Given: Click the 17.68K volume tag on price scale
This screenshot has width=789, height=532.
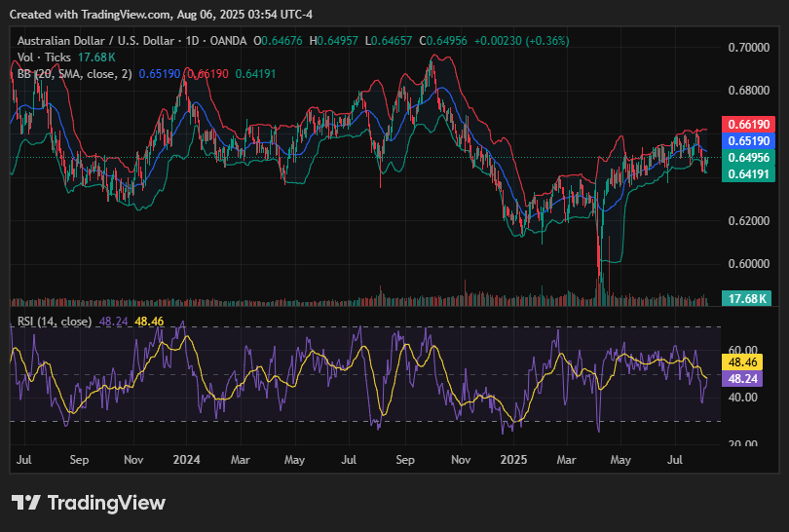Looking at the screenshot, I should pyautogui.click(x=747, y=298).
